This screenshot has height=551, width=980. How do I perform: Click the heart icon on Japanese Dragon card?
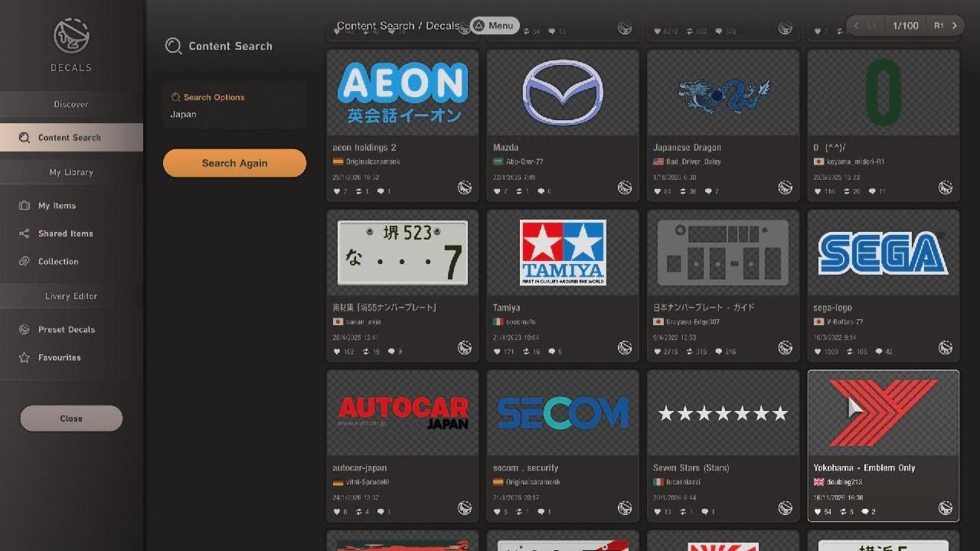click(x=658, y=191)
